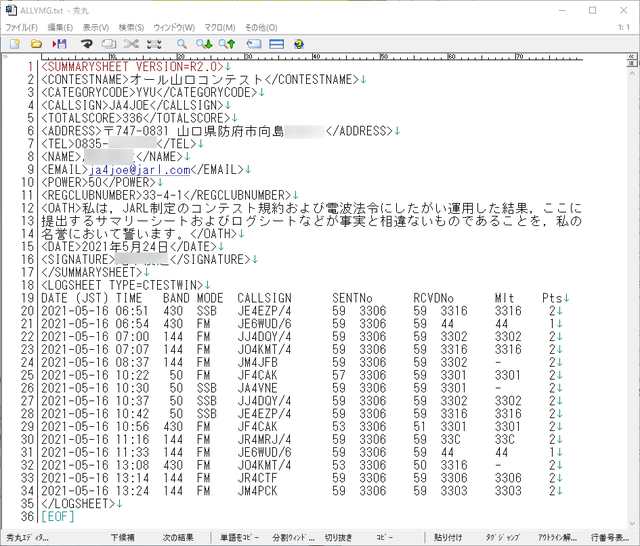Screen dimensions: 640x546
Task: Click callsign JE6WUD/6 in the 06:54 row
Action: pos(264,324)
